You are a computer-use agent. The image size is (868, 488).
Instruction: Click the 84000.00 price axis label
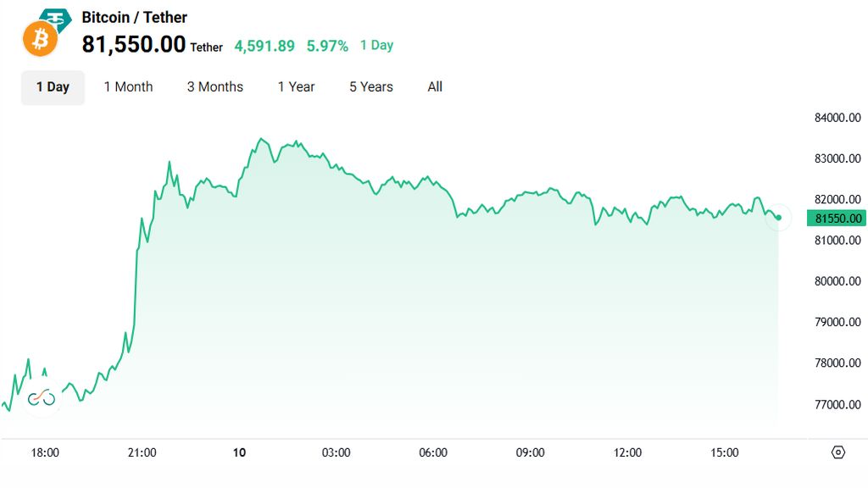click(837, 118)
